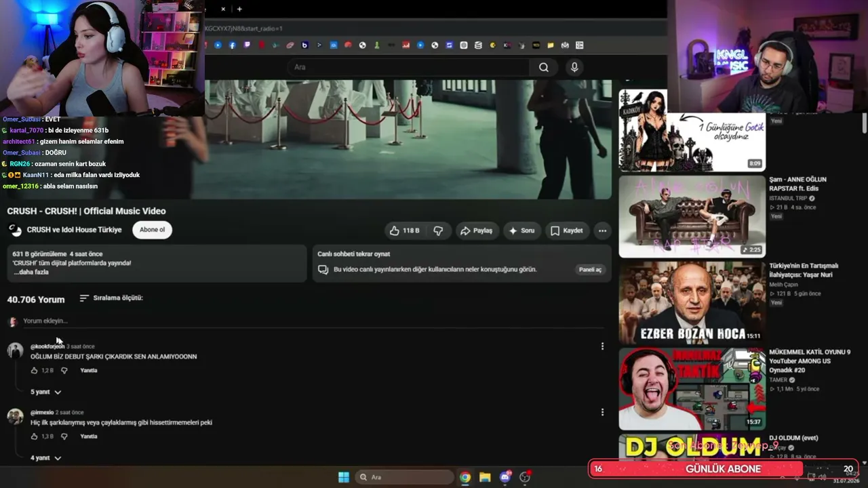Screen dimensions: 868x488
Task: Open the Sıralama ölçütü sort dropdown
Action: (x=111, y=298)
